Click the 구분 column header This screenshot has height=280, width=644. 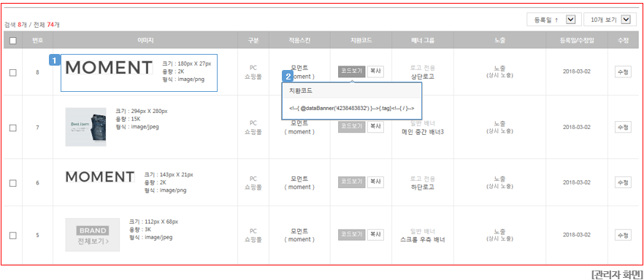click(253, 41)
